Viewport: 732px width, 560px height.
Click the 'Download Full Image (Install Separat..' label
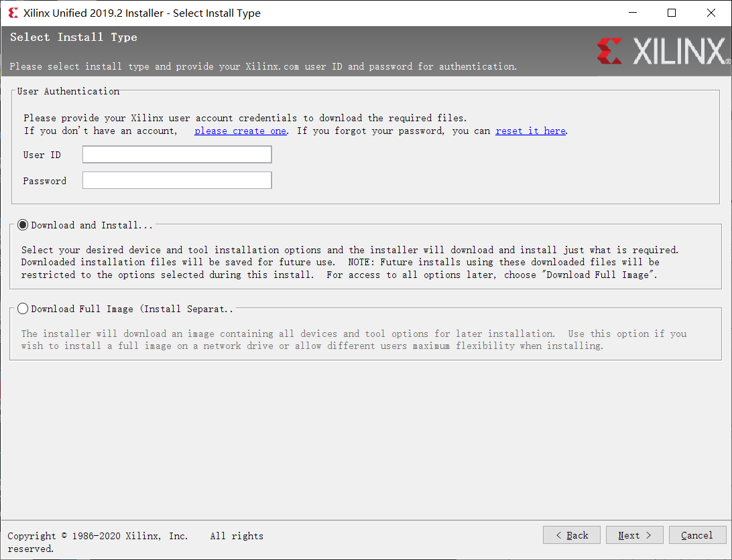[132, 309]
